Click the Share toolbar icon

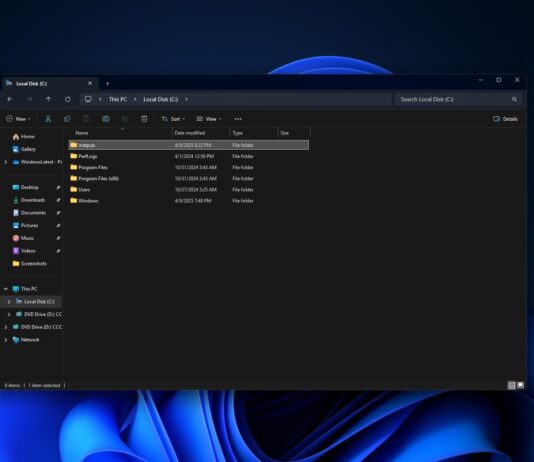(125, 119)
